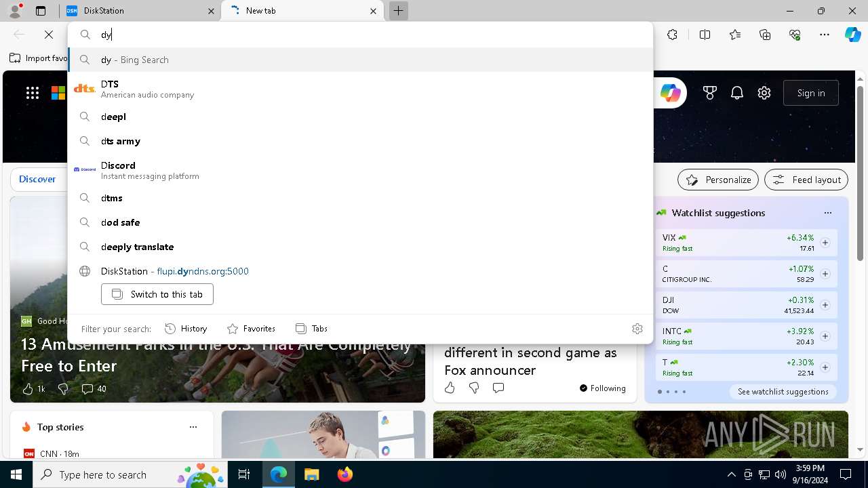Choose the DTS American audio company suggestion
Image resolution: width=868 pixels, height=488 pixels.
tap(360, 89)
